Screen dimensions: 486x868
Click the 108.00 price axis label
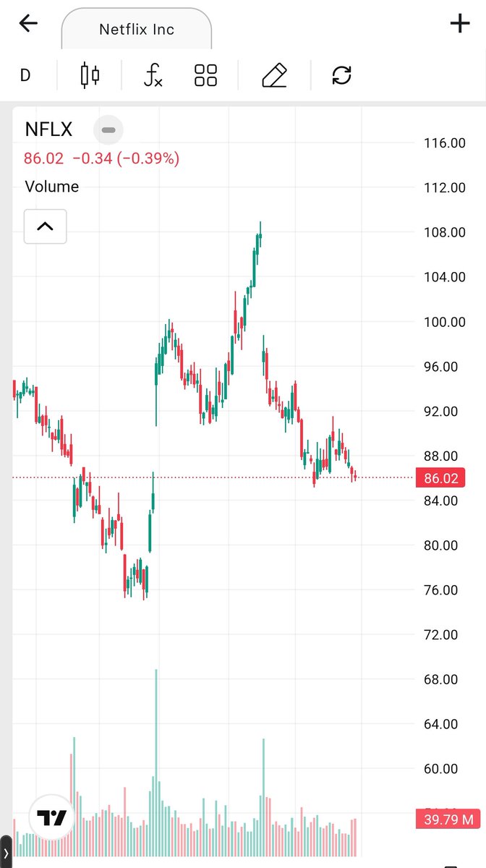point(445,233)
